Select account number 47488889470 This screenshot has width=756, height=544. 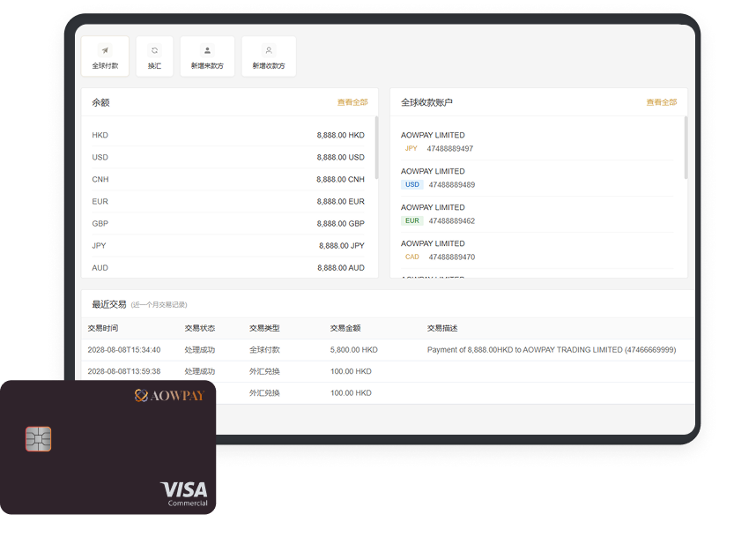[x=452, y=257]
